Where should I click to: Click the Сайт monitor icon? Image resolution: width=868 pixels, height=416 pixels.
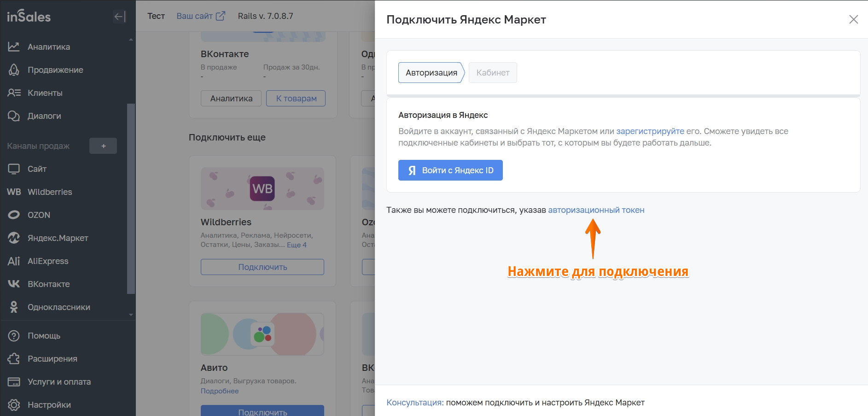click(x=14, y=169)
